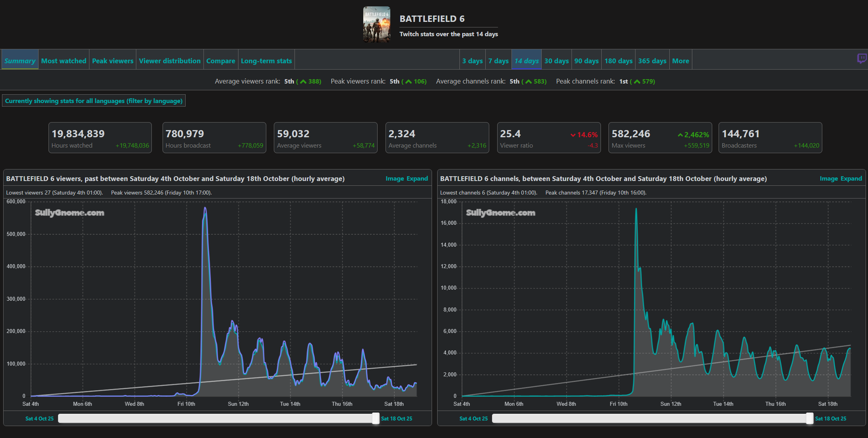Expand the channels chart
Viewport: 868px width, 438px height.
pyautogui.click(x=851, y=179)
